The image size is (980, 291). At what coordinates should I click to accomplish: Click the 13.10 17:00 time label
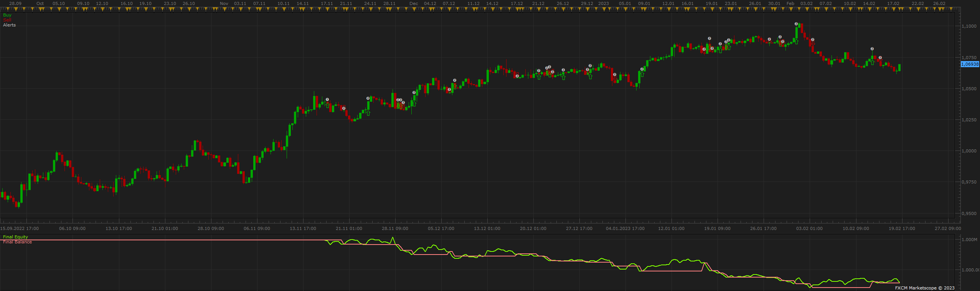[x=119, y=228]
